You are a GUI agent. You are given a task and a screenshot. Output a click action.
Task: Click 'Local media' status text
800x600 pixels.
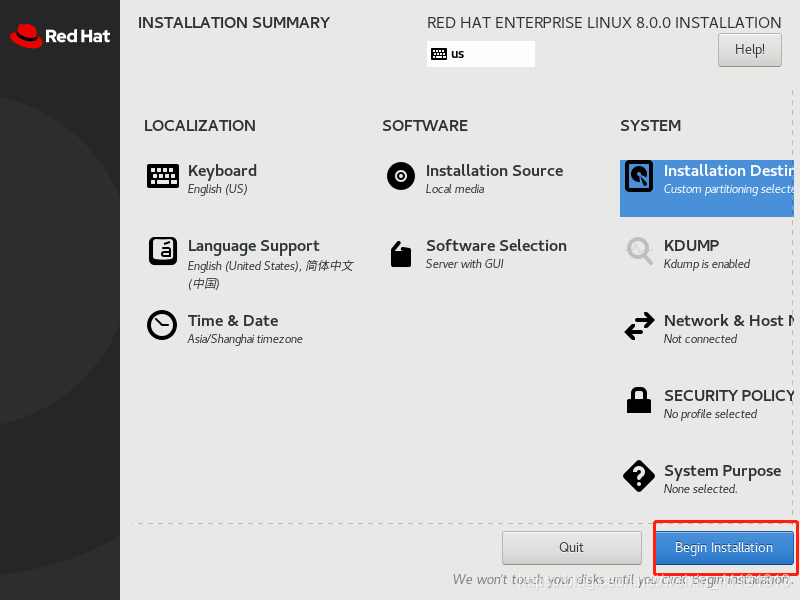(455, 189)
